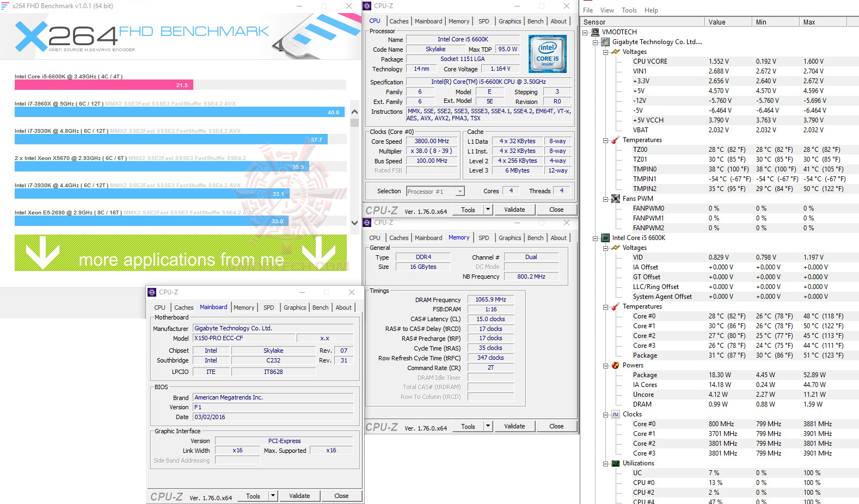This screenshot has width=859, height=504.
Task: Click the Model field X150-PRO ECC-CF
Action: (244, 339)
